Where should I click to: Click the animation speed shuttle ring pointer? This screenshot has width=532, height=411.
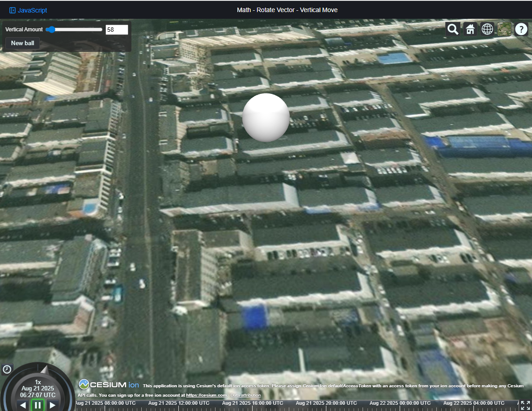[x=45, y=369]
